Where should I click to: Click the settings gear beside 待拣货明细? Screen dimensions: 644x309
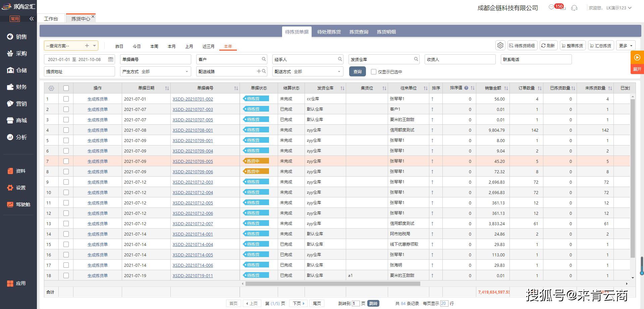[500, 45]
